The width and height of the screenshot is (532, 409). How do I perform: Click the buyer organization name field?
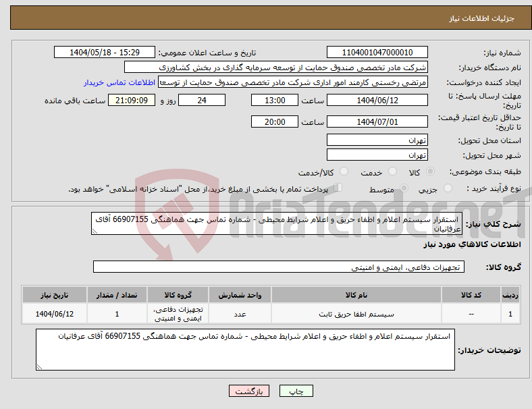click(x=276, y=67)
